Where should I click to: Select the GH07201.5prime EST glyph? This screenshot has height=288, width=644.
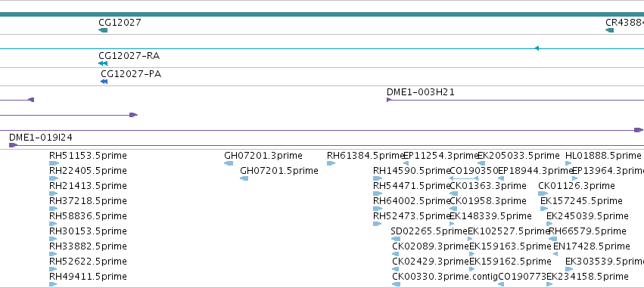[244, 178]
